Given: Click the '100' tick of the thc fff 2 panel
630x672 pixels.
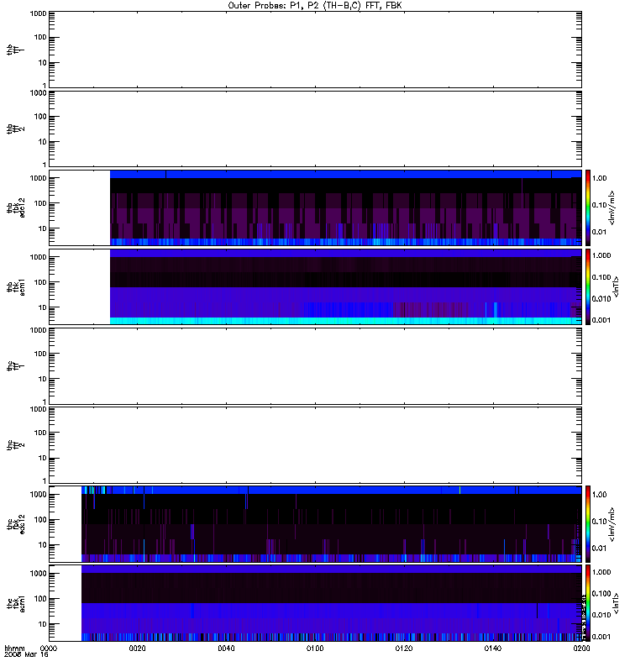Looking at the screenshot, I should point(40,433).
